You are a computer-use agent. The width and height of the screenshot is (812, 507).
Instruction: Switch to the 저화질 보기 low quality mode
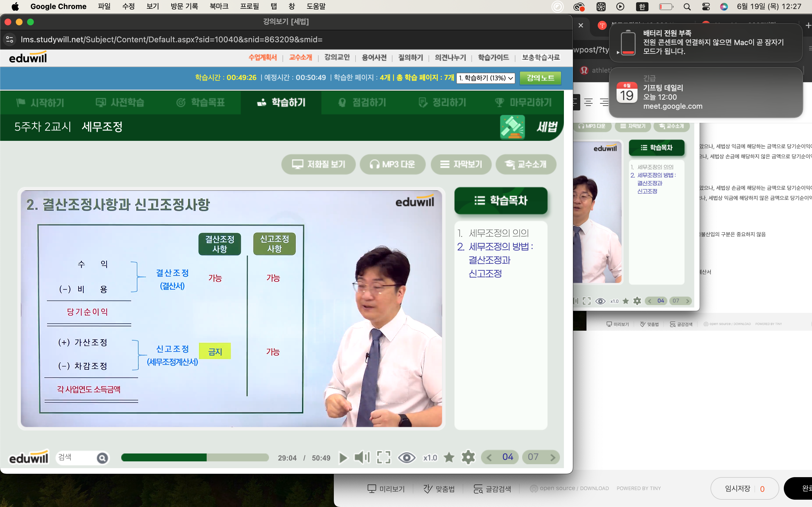click(318, 164)
